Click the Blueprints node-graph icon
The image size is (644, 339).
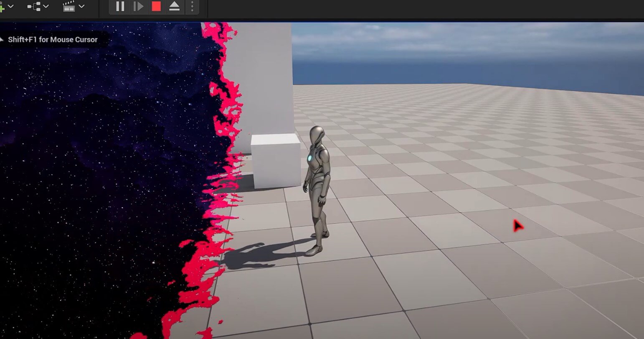click(x=33, y=6)
